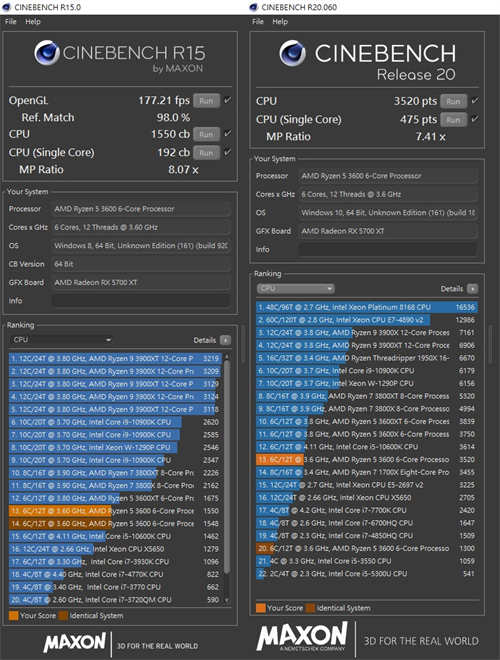This screenshot has height=660, width=500.
Task: Click the scroll down arrow in R15 ranking
Action: (227, 600)
